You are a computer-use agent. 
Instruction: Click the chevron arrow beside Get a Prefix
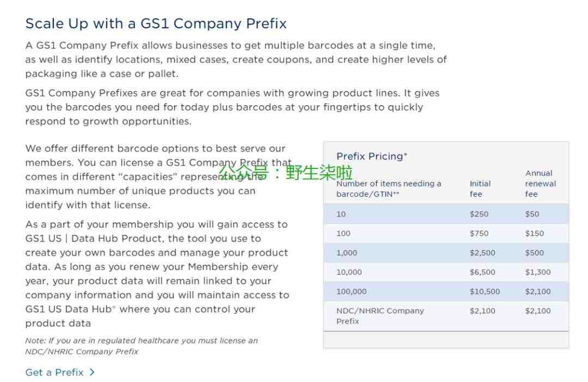coord(92,372)
